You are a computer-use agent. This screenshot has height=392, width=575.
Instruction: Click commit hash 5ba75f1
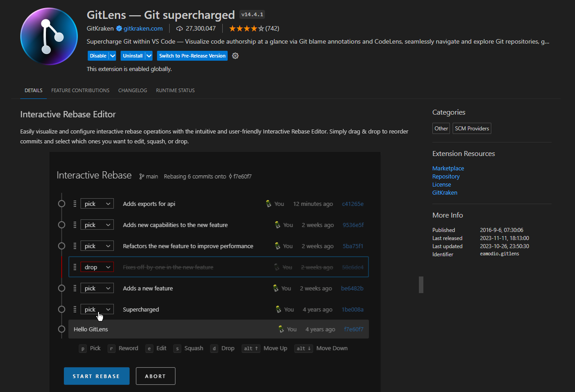click(353, 246)
